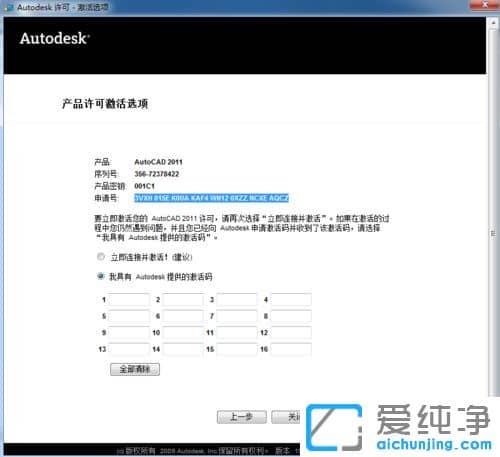Click activation code field 7
The image size is (500, 457).
pos(237,316)
